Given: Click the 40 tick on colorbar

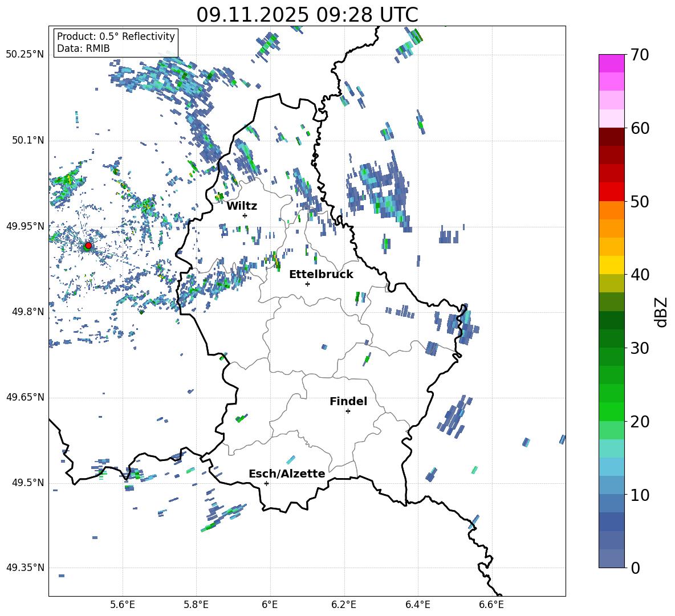Looking at the screenshot, I should coord(640,275).
